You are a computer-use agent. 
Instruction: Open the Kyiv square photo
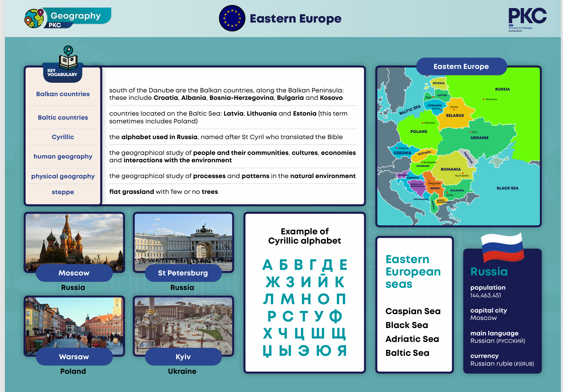pos(183,323)
